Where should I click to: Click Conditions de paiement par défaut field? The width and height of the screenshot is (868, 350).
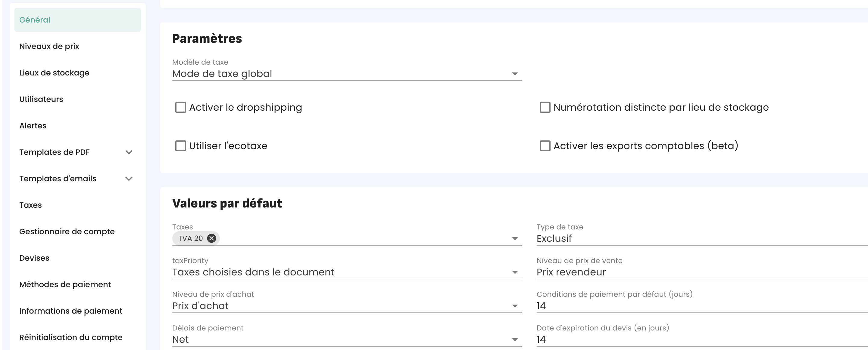click(x=701, y=306)
